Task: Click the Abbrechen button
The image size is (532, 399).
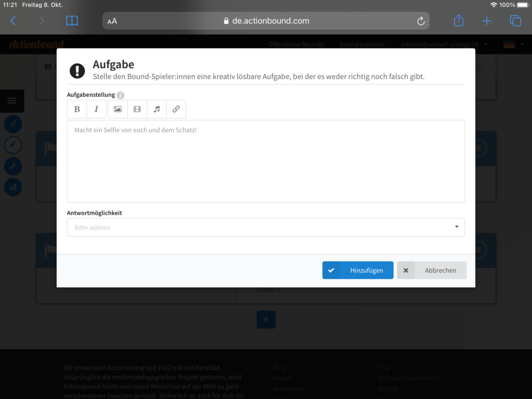Action: click(x=432, y=270)
